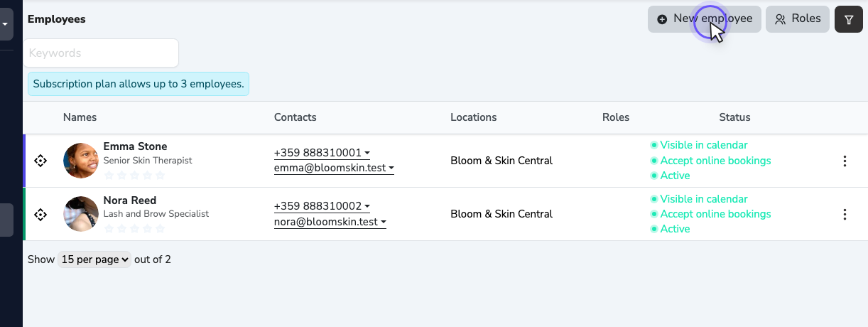
Task: Toggle Emma Stone's Visible in calendar status
Action: [699, 145]
